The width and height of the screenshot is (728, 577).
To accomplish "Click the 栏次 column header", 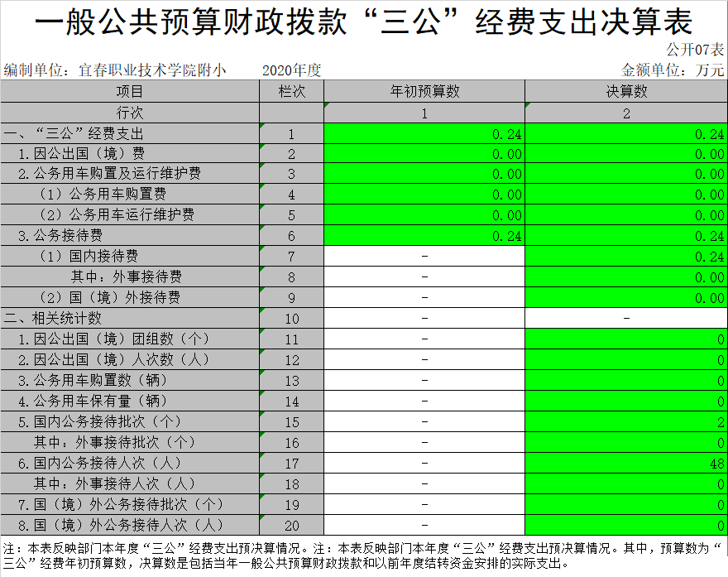I will [x=291, y=92].
